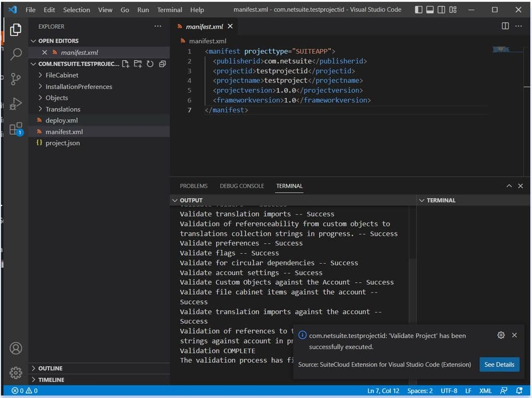Open the View menu
The width and height of the screenshot is (532, 398).
(x=105, y=10)
